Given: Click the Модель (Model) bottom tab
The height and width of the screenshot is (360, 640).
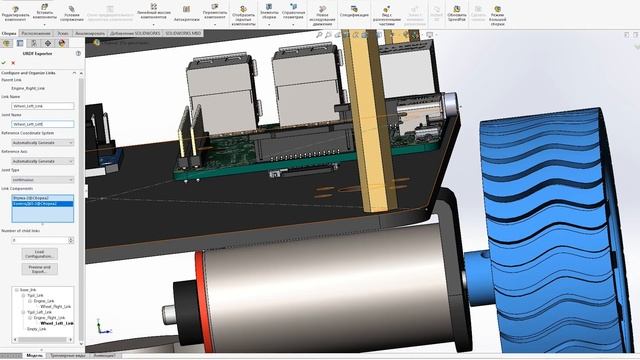Looking at the screenshot, I should pyautogui.click(x=35, y=356).
